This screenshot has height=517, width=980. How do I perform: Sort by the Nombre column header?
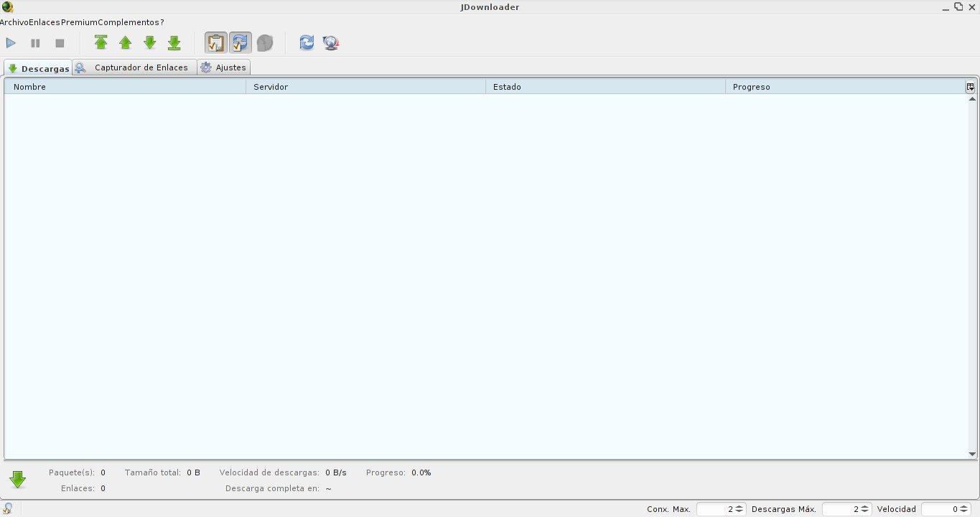click(126, 87)
